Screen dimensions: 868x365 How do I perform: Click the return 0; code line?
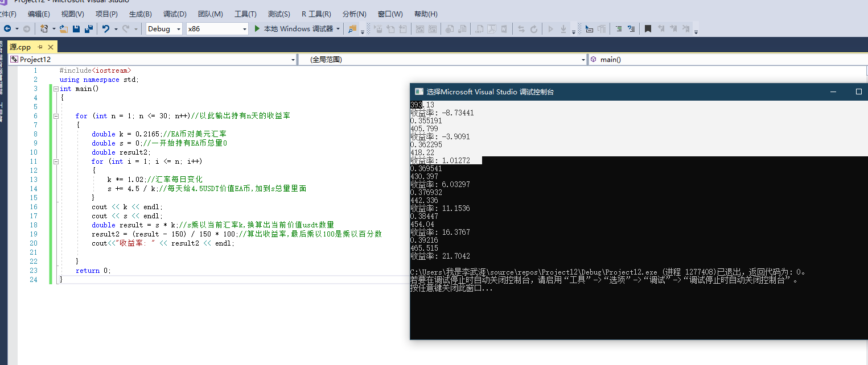tap(93, 271)
